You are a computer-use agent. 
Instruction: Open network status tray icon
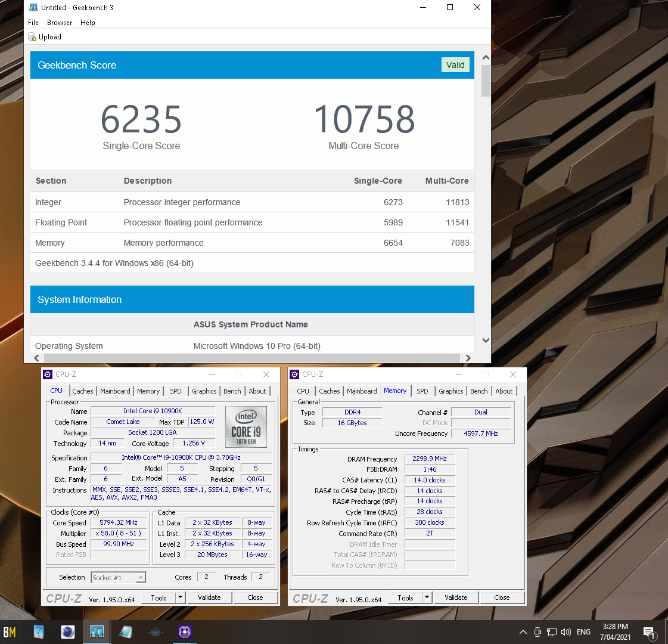click(x=552, y=632)
